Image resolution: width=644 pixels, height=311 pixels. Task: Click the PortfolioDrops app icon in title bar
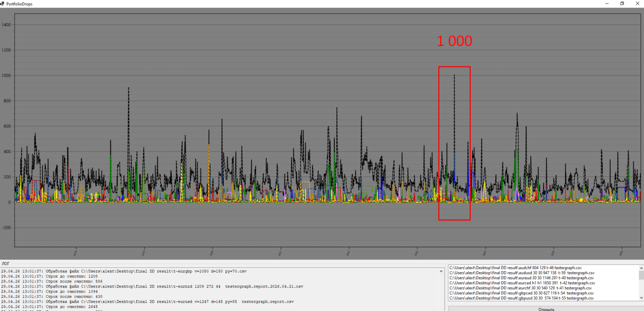tap(2, 3)
